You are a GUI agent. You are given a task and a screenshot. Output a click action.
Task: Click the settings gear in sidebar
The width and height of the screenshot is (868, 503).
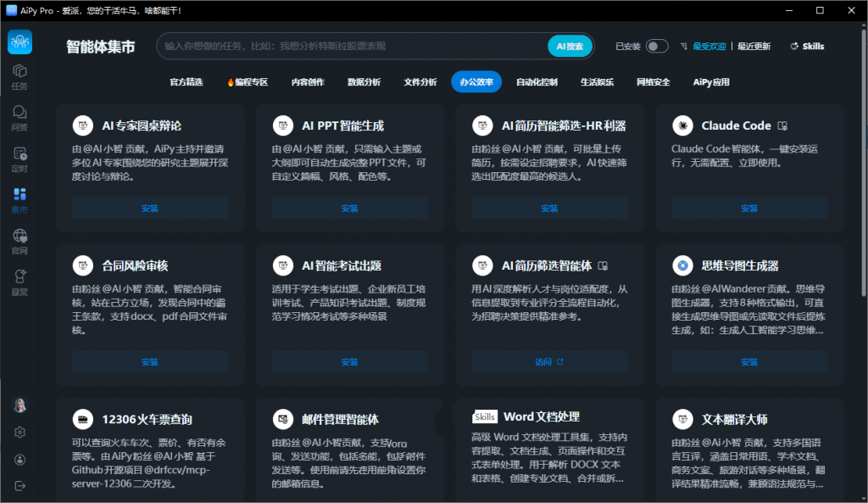[x=20, y=432]
